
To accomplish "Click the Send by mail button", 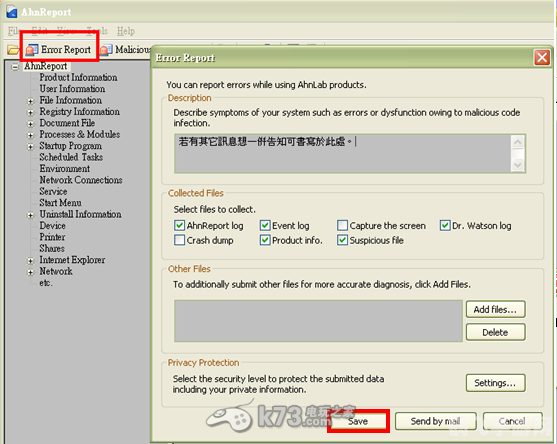I will 436,421.
